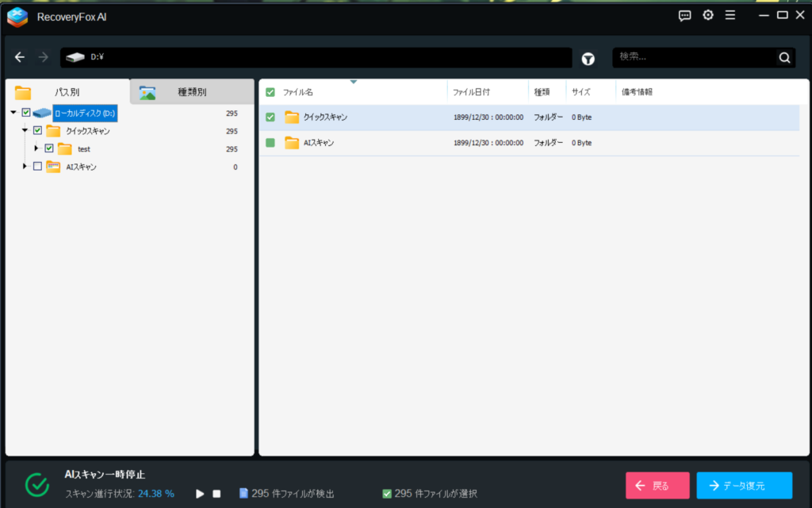Click AIスキャン folder icon in tree
The width and height of the screenshot is (812, 508).
53,167
